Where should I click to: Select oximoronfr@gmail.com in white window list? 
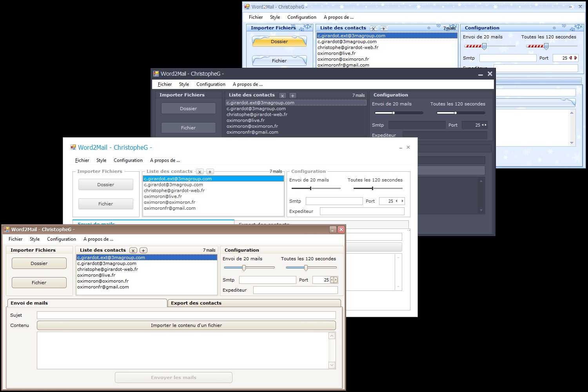[213, 208]
